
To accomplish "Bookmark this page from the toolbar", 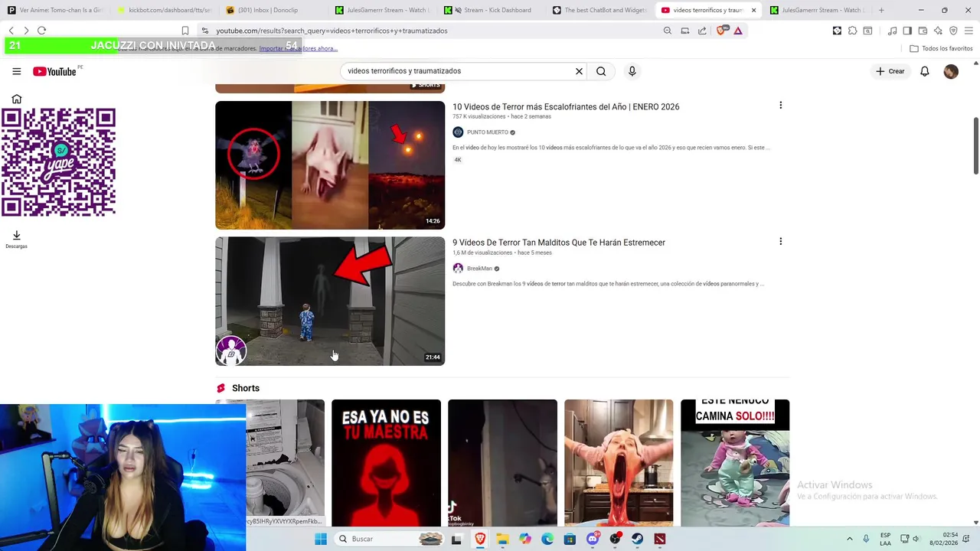I will tap(185, 31).
